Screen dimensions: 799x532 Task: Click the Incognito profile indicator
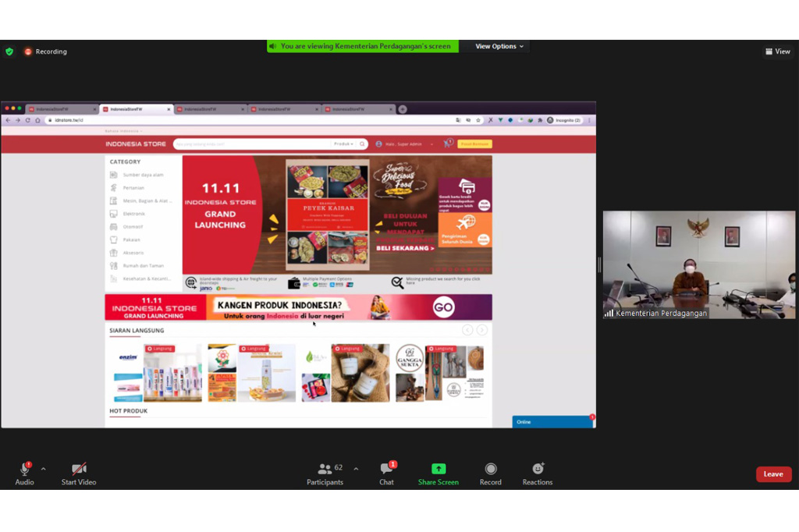tap(563, 120)
